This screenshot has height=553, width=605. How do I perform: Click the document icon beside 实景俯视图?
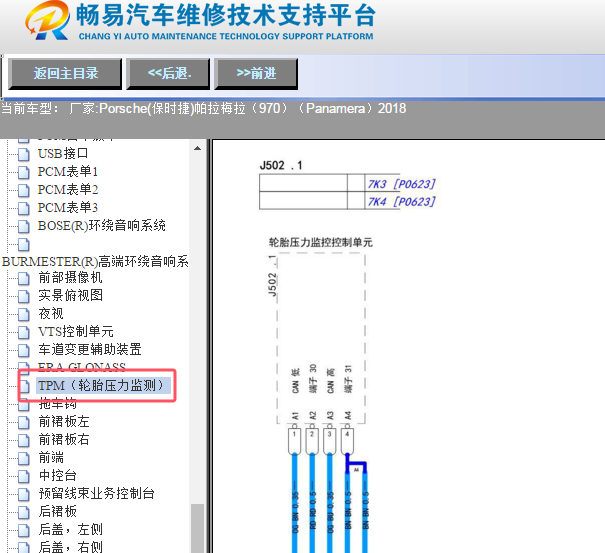click(x=24, y=296)
